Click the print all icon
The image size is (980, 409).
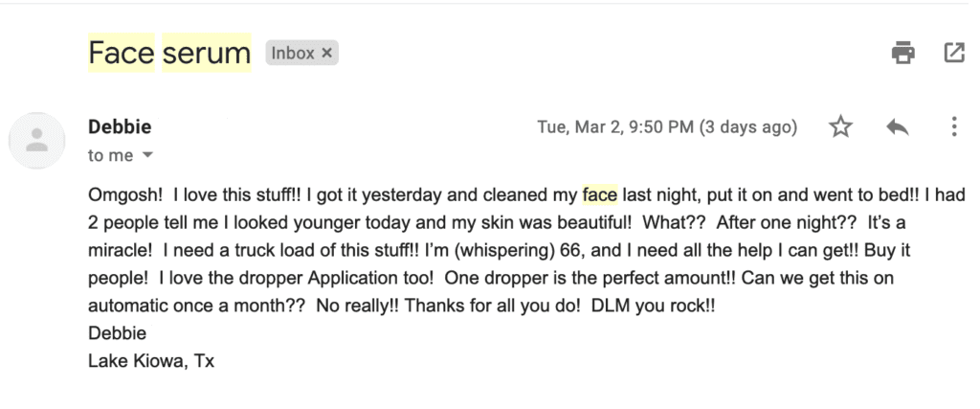coord(903,53)
